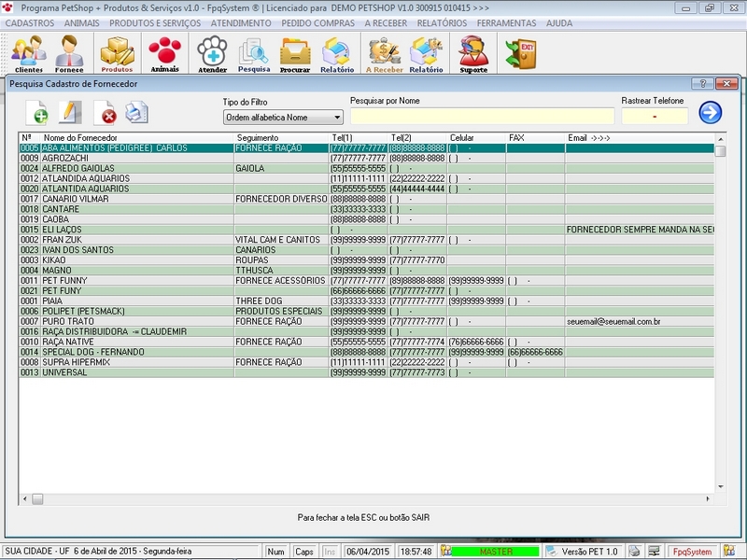Click status bar printer icon

(634, 552)
